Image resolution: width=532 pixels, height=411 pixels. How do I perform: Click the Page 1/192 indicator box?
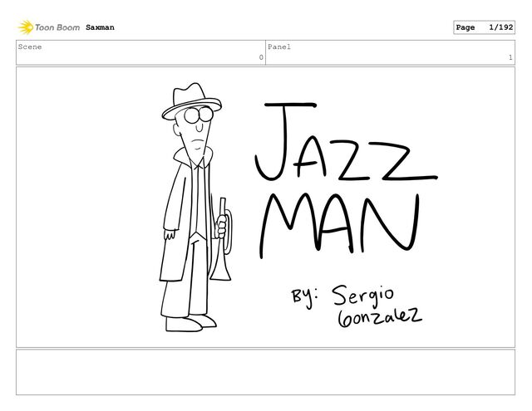(x=484, y=27)
